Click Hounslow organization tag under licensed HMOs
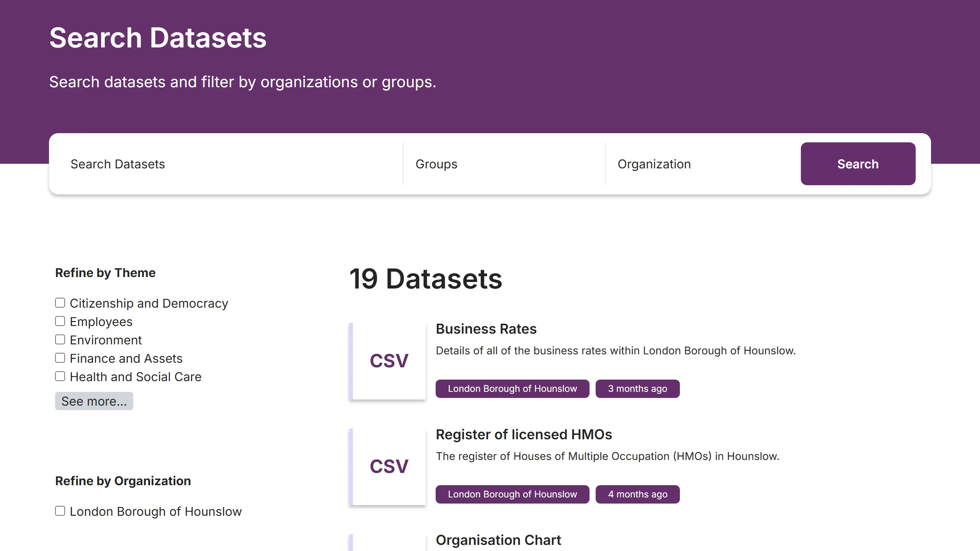 (x=512, y=494)
